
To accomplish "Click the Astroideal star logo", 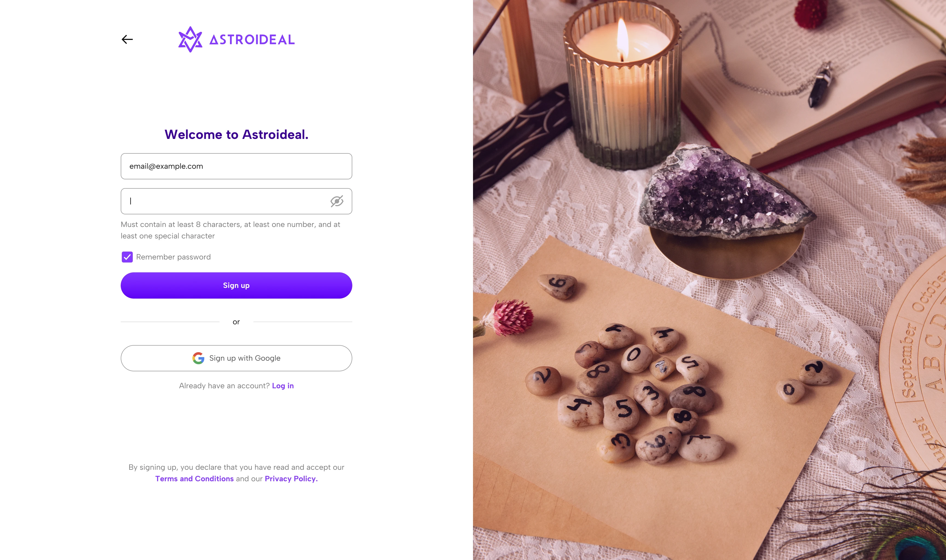I will 190,39.
